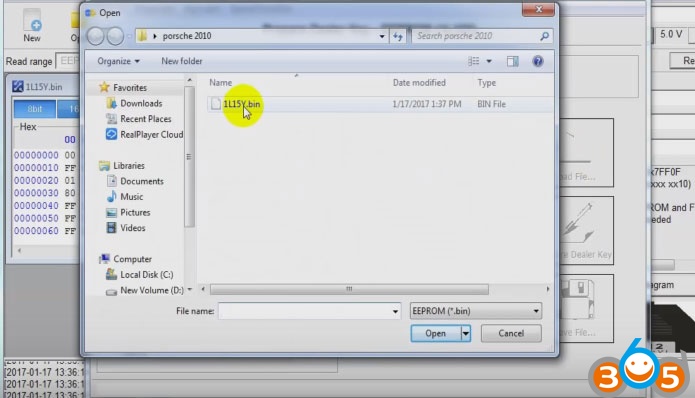The height and width of the screenshot is (398, 695).
Task: Click the refresh location icon
Action: click(398, 36)
